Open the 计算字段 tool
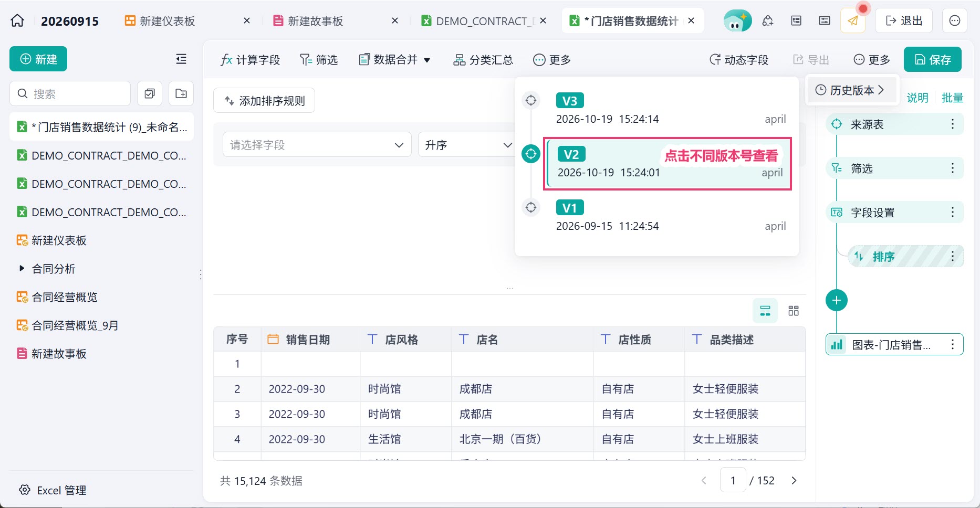This screenshot has width=980, height=508. [x=250, y=60]
